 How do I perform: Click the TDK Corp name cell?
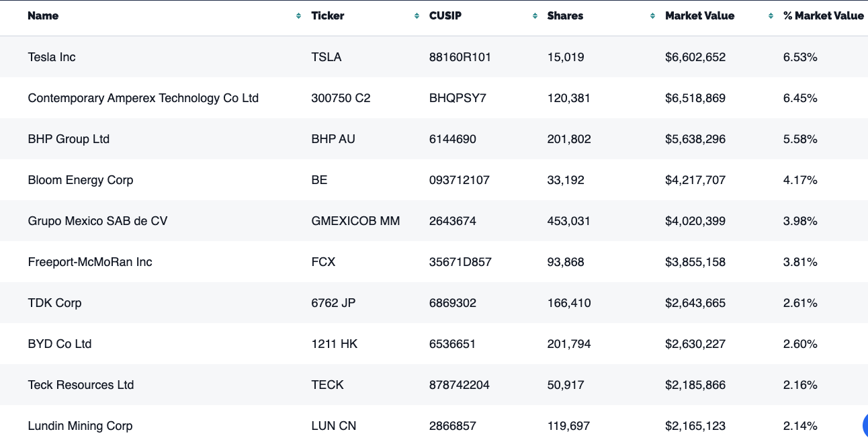[54, 303]
